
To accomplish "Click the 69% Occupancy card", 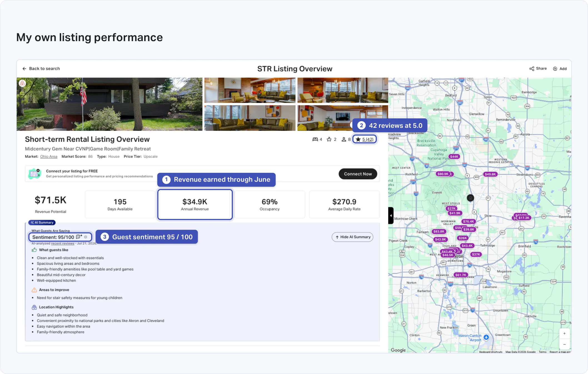I will [x=270, y=205].
